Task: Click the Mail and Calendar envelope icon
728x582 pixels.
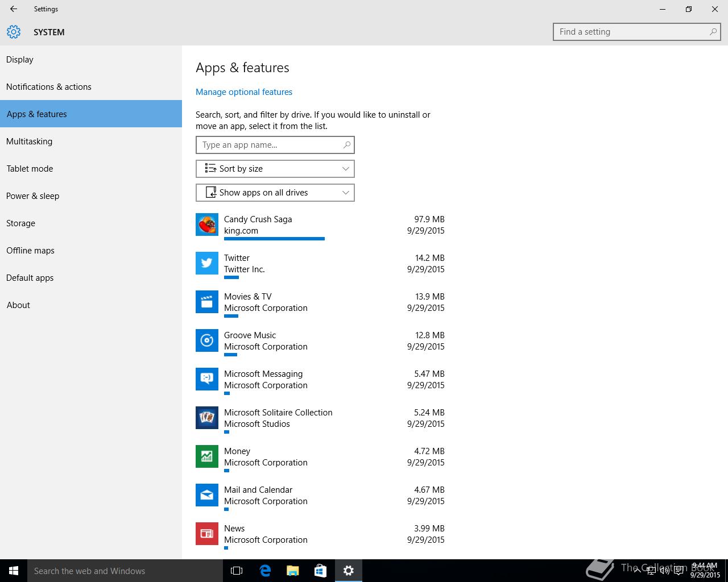Action: click(x=207, y=496)
